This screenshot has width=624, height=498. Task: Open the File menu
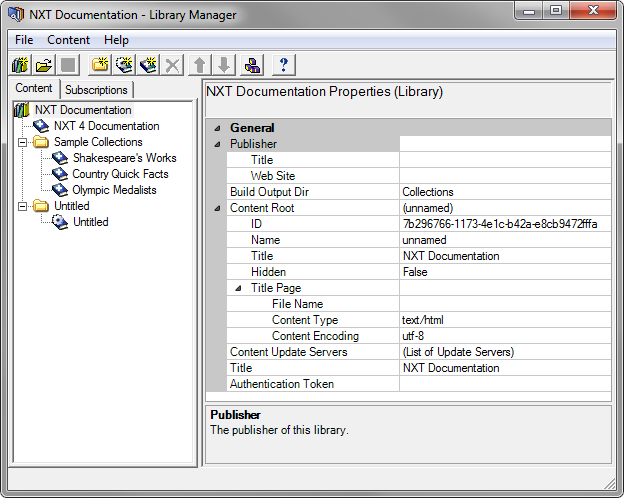click(x=24, y=40)
